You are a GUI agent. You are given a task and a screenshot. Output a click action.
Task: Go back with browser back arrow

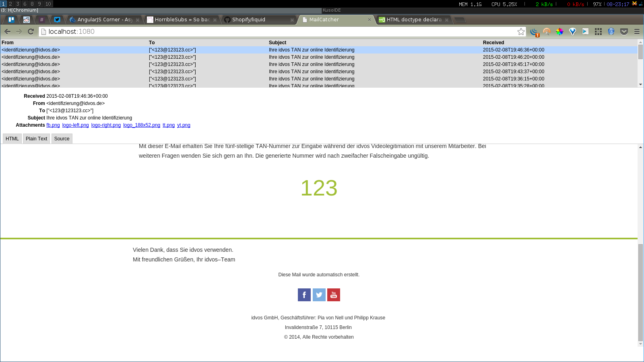tap(8, 31)
